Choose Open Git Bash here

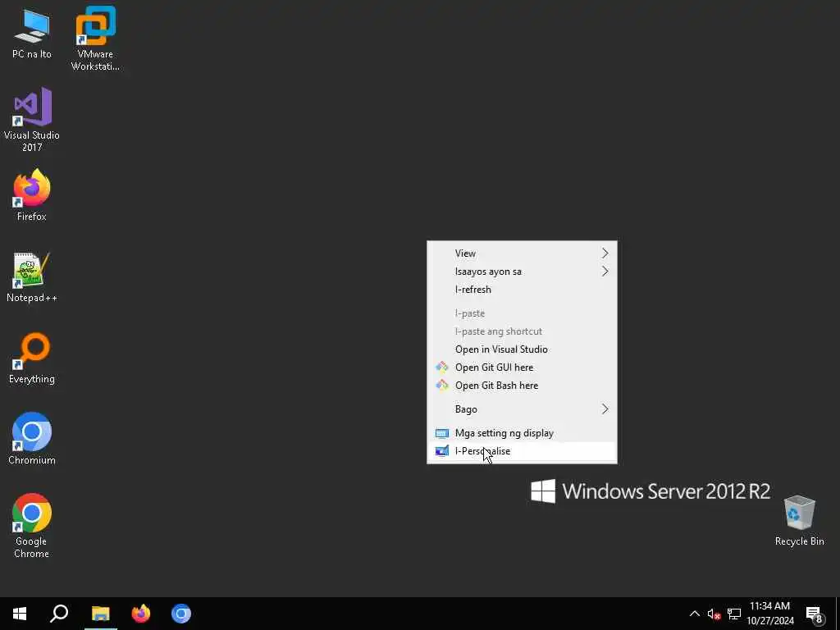(x=522, y=386)
